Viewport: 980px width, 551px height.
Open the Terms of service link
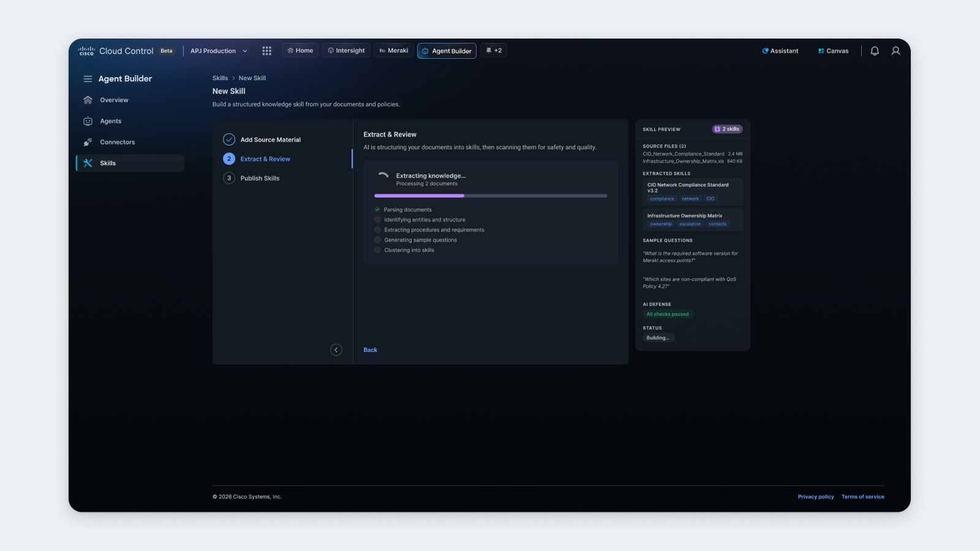click(x=862, y=497)
